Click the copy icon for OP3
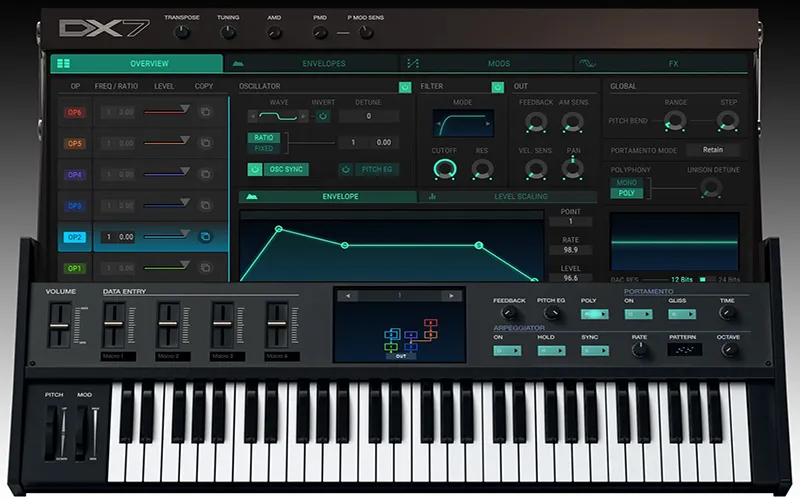This screenshot has height=500, width=800. click(x=205, y=205)
